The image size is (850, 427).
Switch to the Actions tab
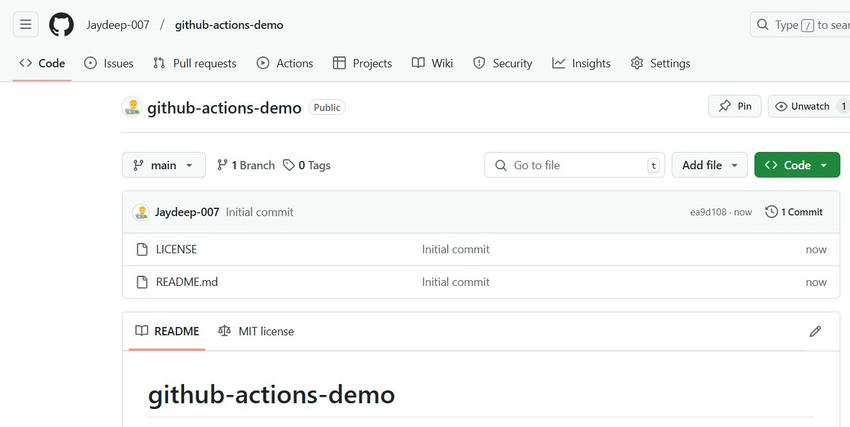tap(285, 63)
